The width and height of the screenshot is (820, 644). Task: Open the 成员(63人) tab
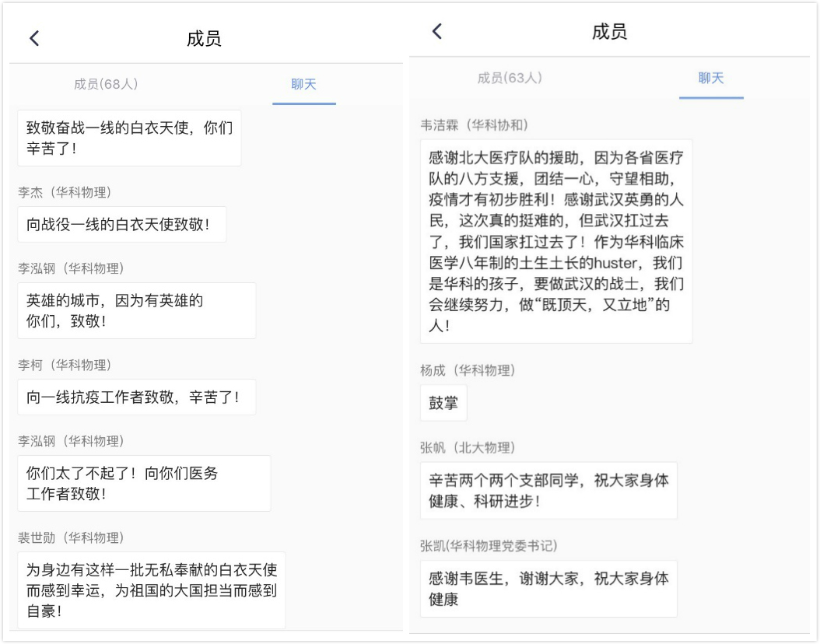pos(510,78)
